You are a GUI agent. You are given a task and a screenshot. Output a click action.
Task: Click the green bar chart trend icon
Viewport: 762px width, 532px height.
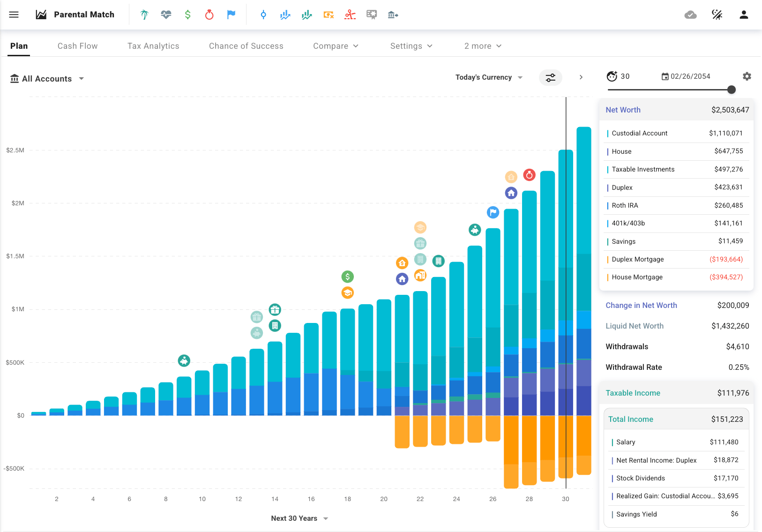coord(307,15)
